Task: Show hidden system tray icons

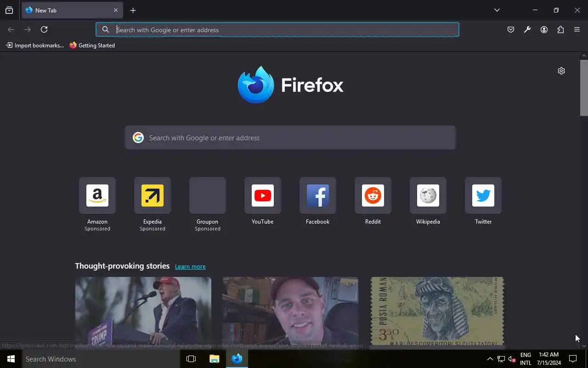Action: [x=490, y=359]
